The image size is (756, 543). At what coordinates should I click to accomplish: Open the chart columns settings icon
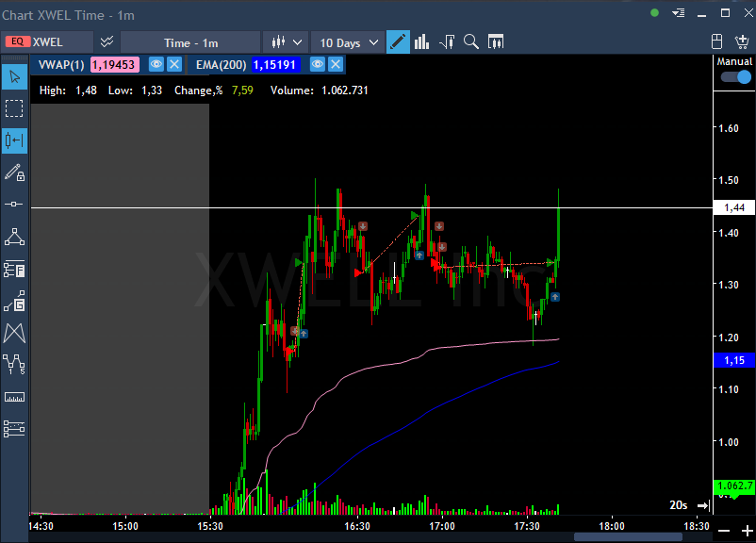coord(496,42)
